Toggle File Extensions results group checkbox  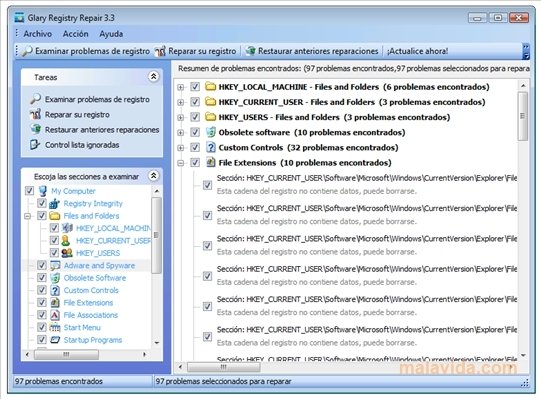click(195, 163)
